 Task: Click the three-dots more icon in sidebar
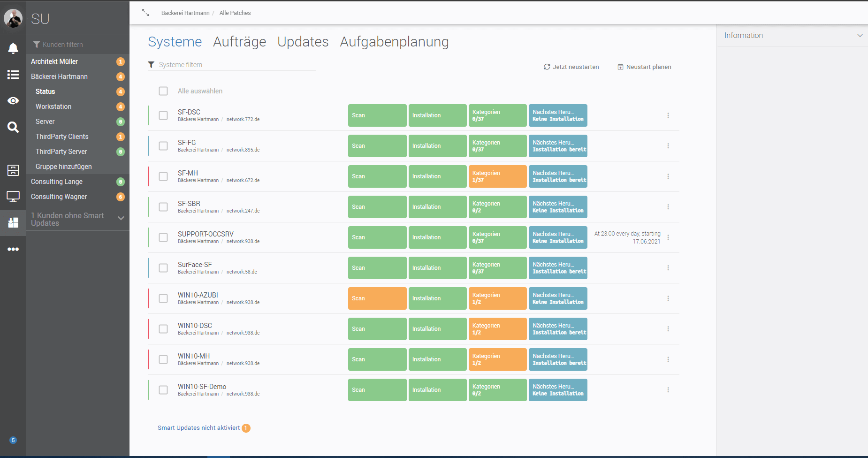point(13,249)
